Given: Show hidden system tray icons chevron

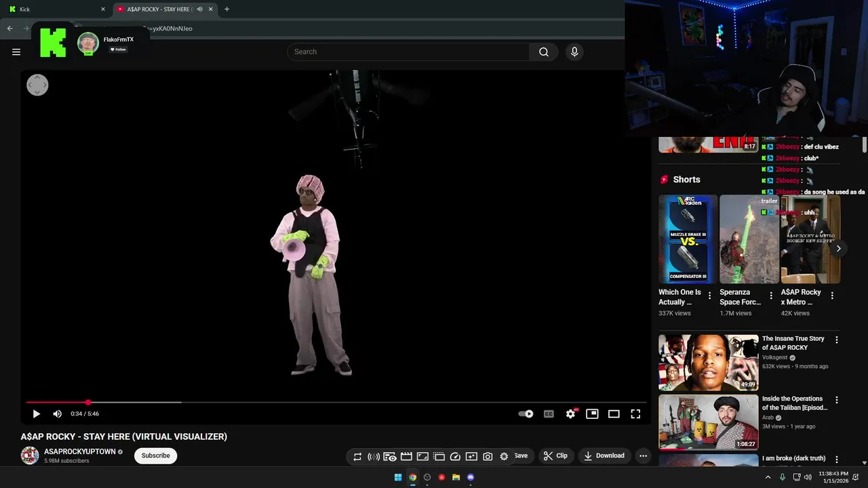Looking at the screenshot, I should 768,477.
